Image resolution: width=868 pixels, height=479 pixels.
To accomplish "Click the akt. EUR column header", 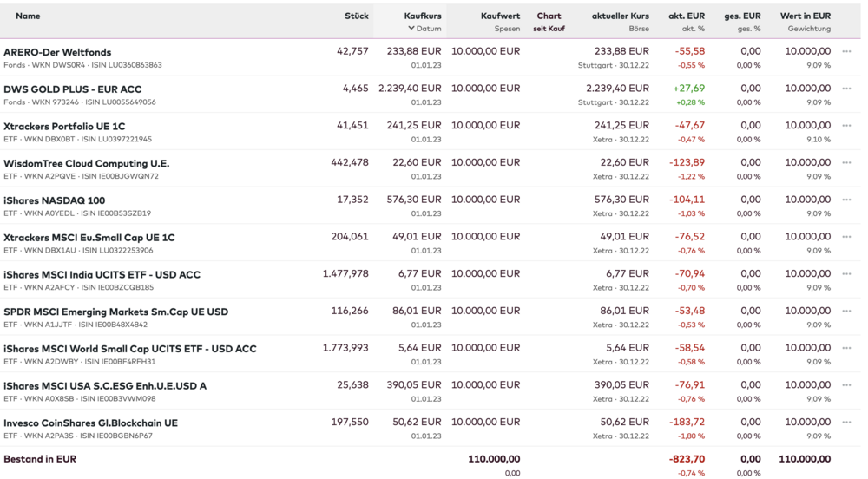I will coord(687,16).
